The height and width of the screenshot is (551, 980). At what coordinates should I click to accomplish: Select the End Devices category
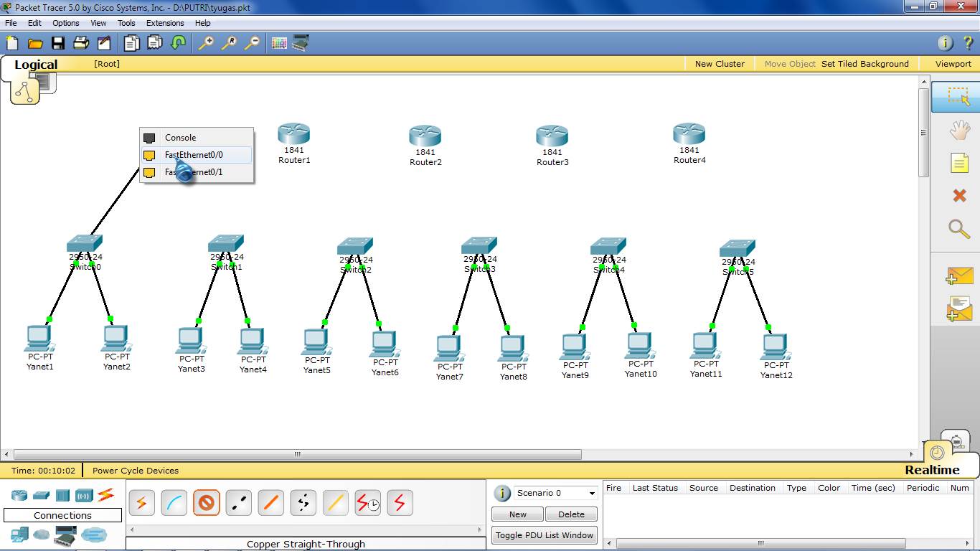pyautogui.click(x=19, y=534)
